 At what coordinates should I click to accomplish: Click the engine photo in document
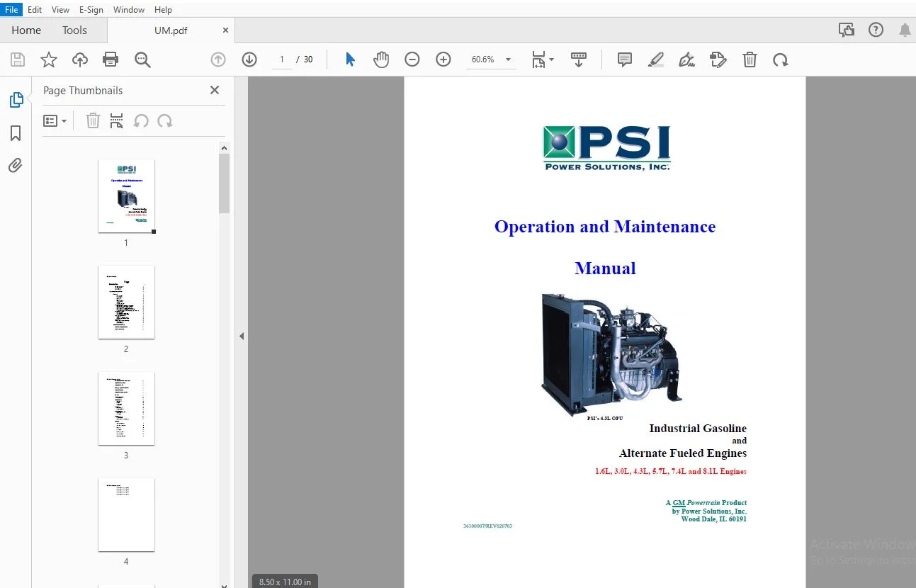tap(613, 355)
